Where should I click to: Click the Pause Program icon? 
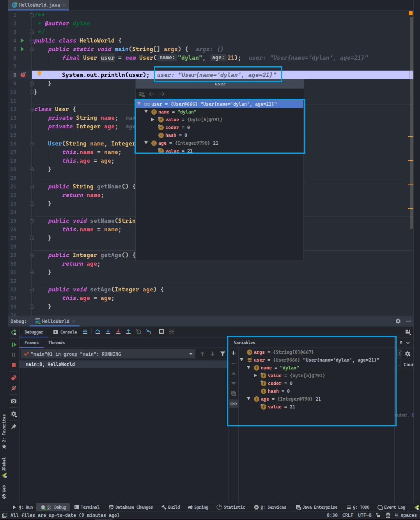pos(14,355)
